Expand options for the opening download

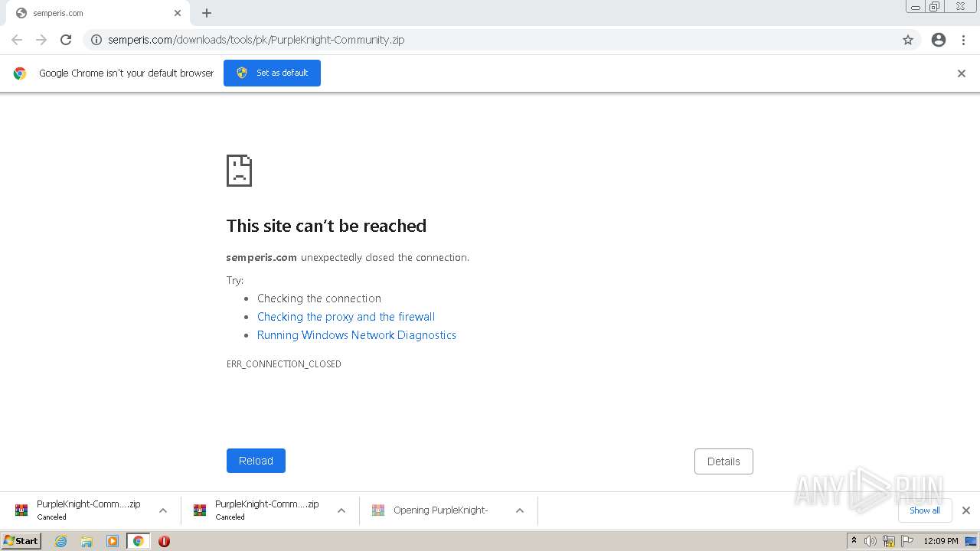[520, 510]
